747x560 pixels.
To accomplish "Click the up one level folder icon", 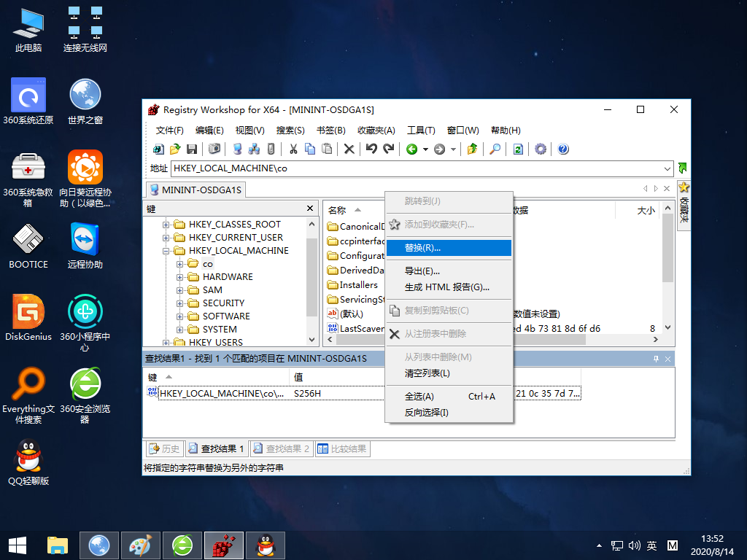I will click(x=472, y=149).
